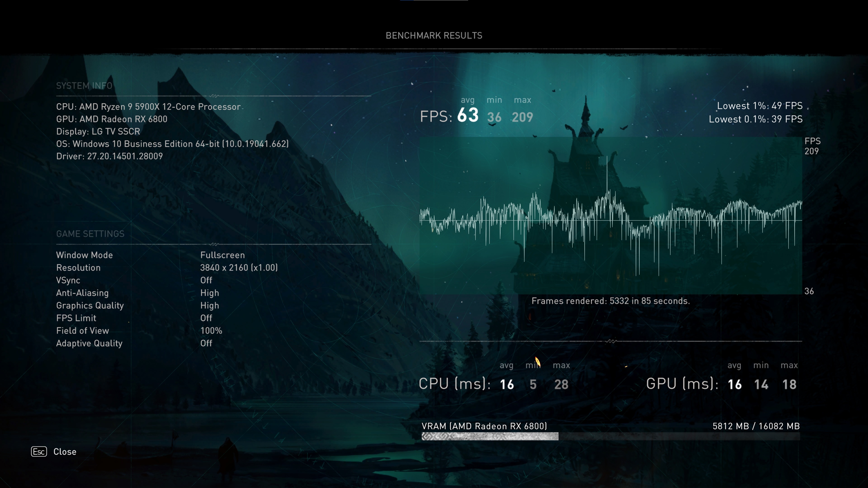Click the GPU average value 16
The width and height of the screenshot is (868, 488).
(x=735, y=385)
